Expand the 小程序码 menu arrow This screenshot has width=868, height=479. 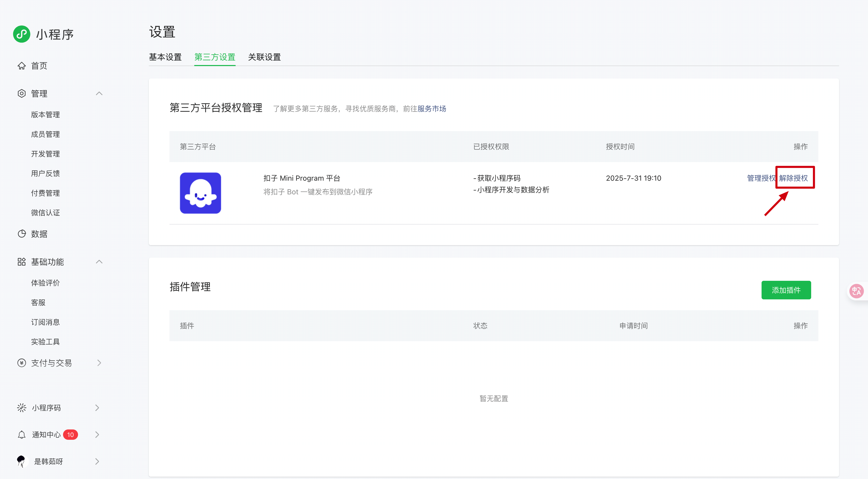tap(97, 408)
